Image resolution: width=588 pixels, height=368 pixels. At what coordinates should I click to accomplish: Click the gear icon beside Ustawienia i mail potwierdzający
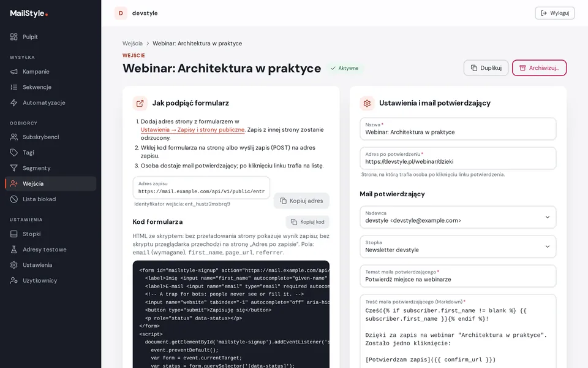tap(367, 103)
